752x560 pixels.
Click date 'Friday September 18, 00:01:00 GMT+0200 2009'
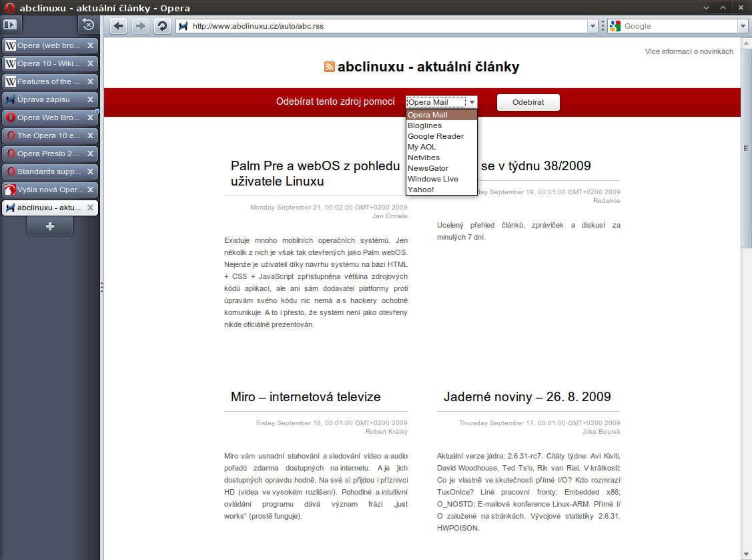(x=332, y=423)
